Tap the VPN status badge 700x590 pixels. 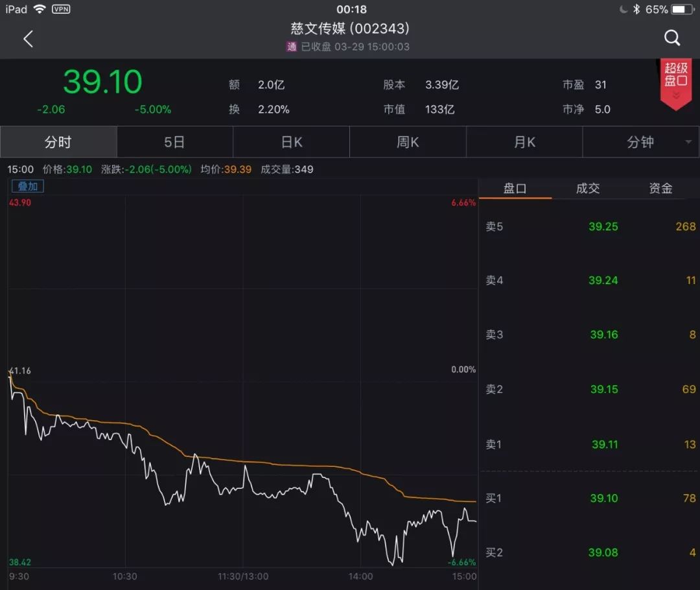(61, 9)
